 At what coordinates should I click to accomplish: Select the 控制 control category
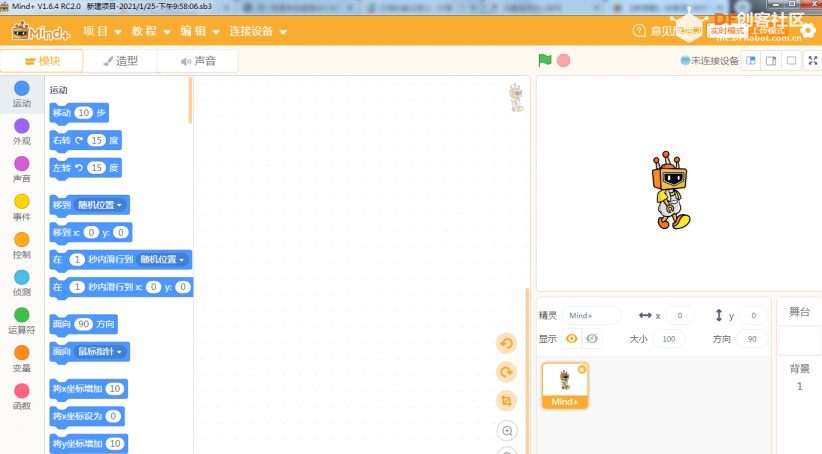pyautogui.click(x=21, y=246)
